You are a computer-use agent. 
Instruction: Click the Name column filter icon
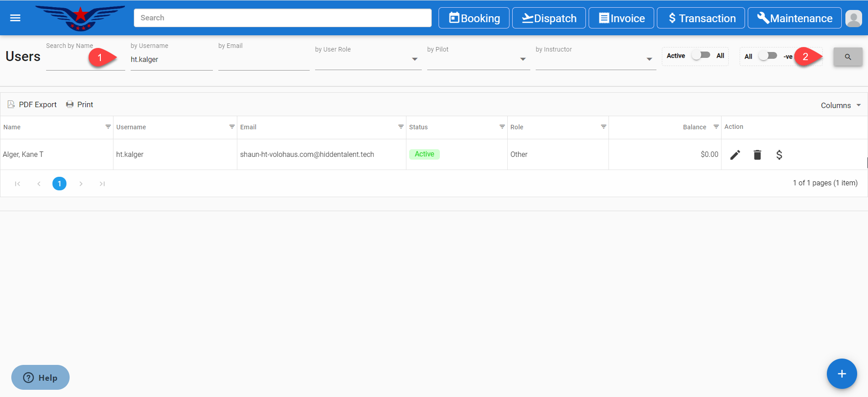pyautogui.click(x=108, y=127)
